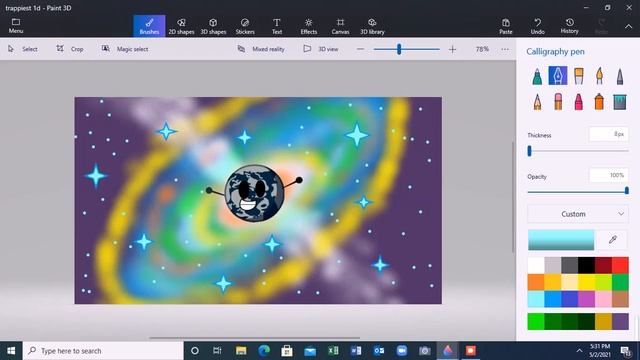Open the Text tool tab
Screen dimensions: 640x360
coord(277,26)
